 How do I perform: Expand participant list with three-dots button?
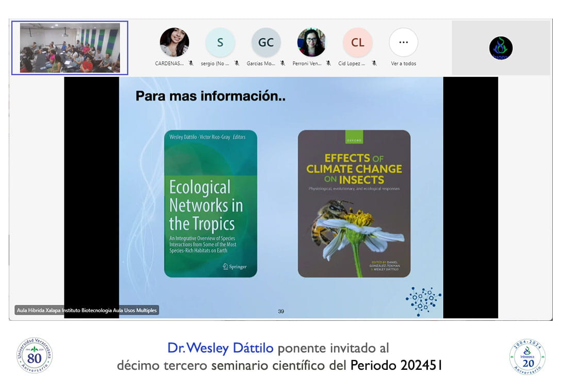coord(403,42)
